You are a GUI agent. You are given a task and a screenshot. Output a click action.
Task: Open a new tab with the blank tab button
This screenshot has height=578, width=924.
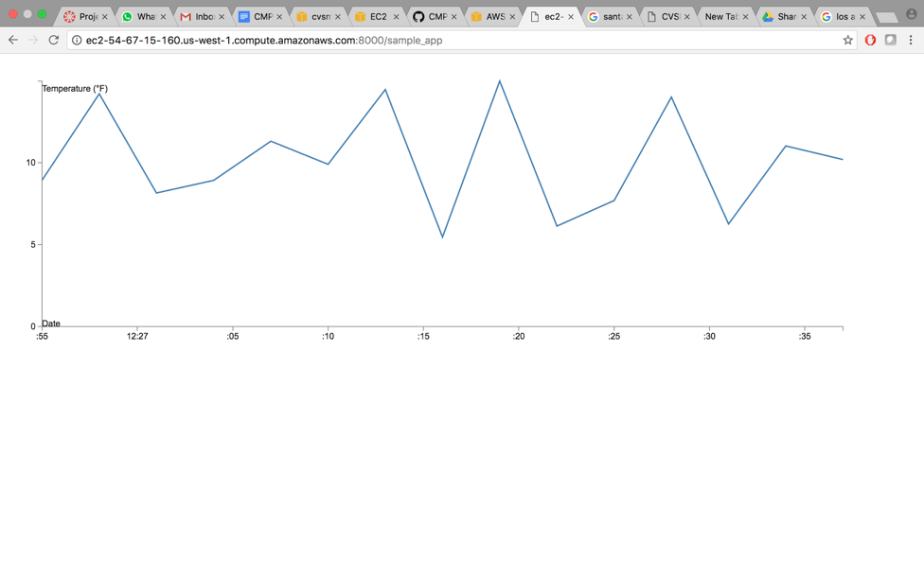click(886, 18)
